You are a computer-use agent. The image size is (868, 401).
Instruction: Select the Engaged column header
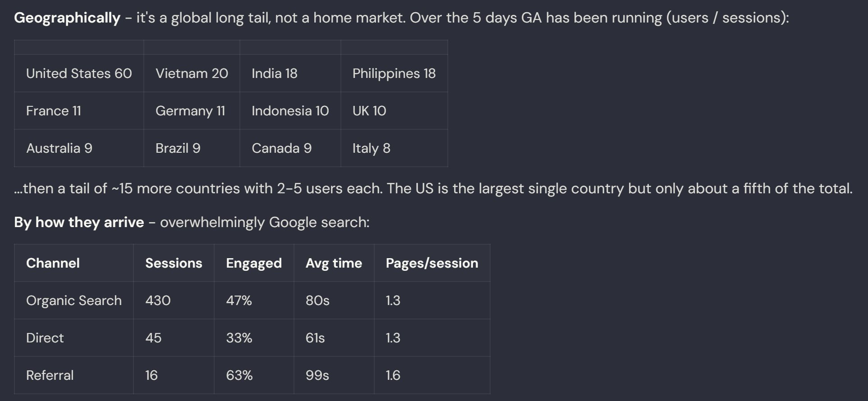[254, 263]
